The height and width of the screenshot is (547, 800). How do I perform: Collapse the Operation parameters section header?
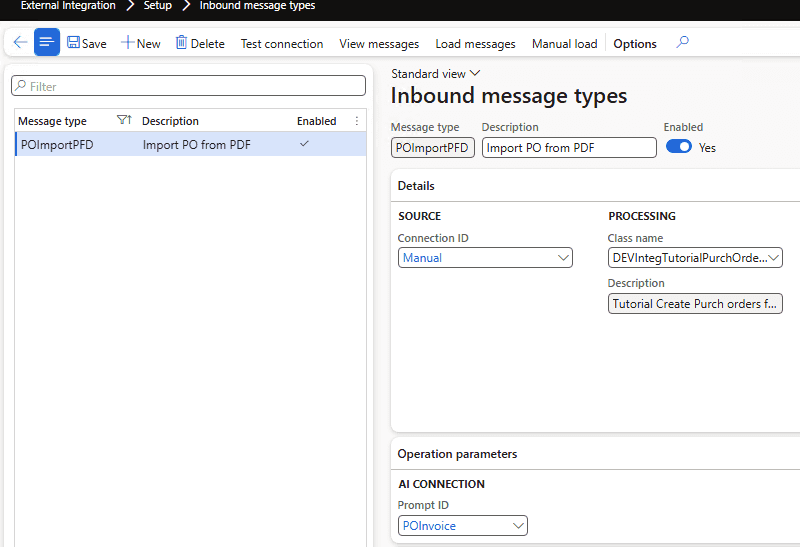pyautogui.click(x=457, y=454)
